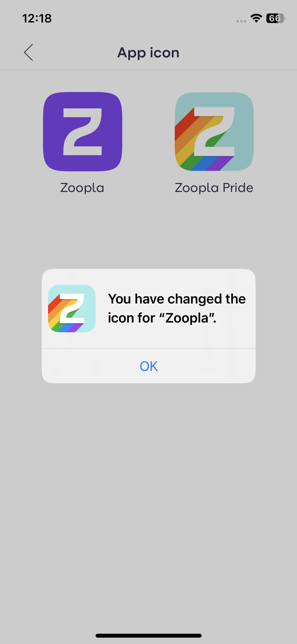Tap the "You have changed the icon" message
Image resolution: width=297 pixels, height=644 pixels.
point(177,308)
